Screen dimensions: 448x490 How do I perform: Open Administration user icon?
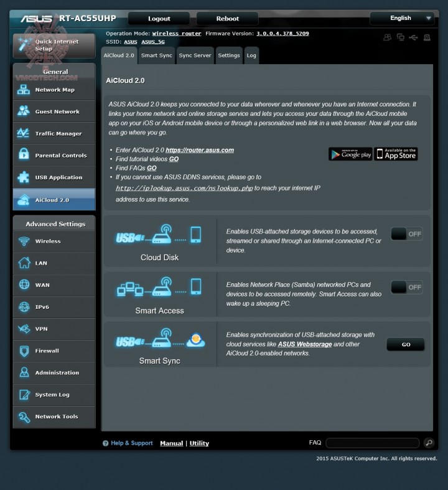pos(24,372)
